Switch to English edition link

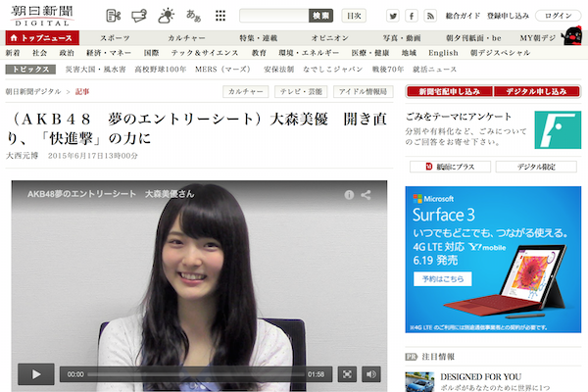[x=443, y=53]
